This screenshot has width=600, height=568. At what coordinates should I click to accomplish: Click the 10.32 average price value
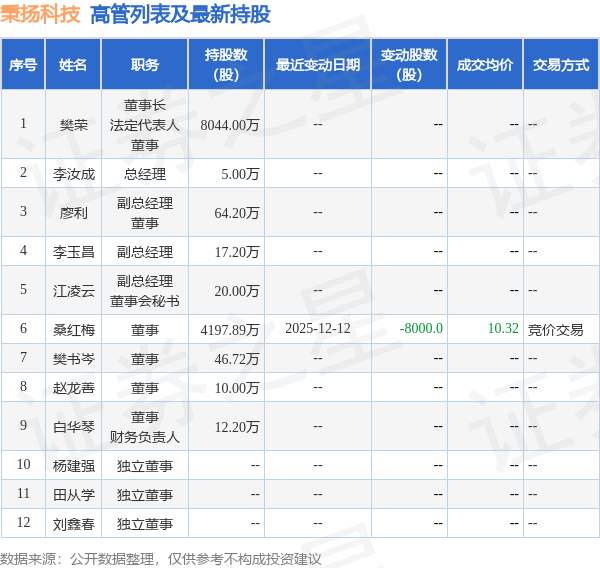point(502,329)
